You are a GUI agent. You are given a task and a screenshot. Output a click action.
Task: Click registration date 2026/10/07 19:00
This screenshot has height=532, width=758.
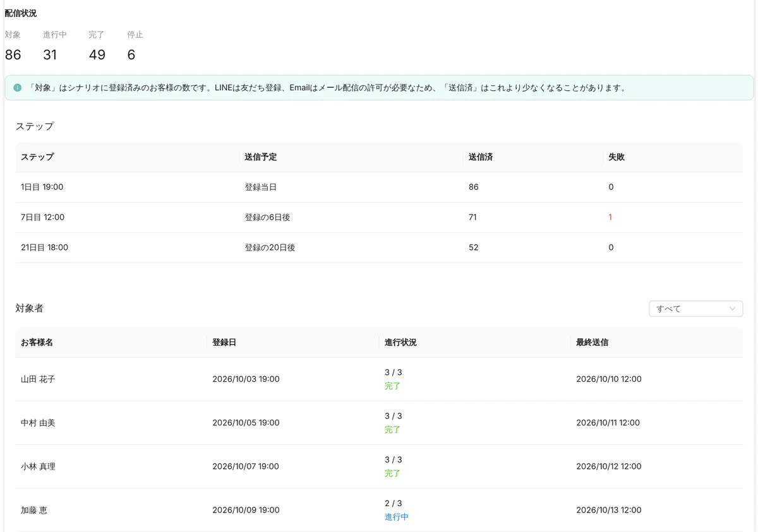pos(246,466)
